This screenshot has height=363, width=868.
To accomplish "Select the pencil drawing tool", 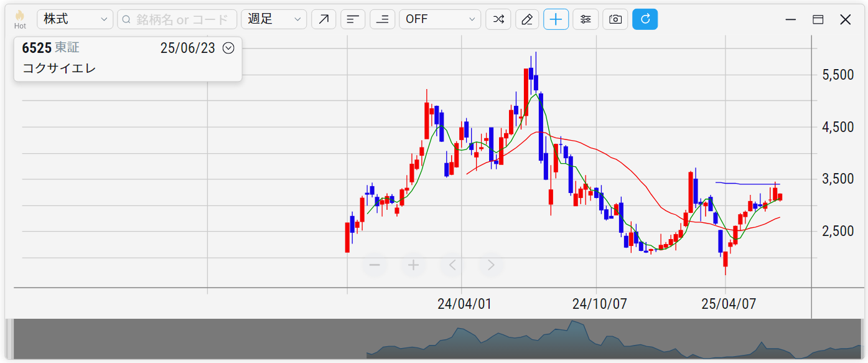I will coord(527,19).
